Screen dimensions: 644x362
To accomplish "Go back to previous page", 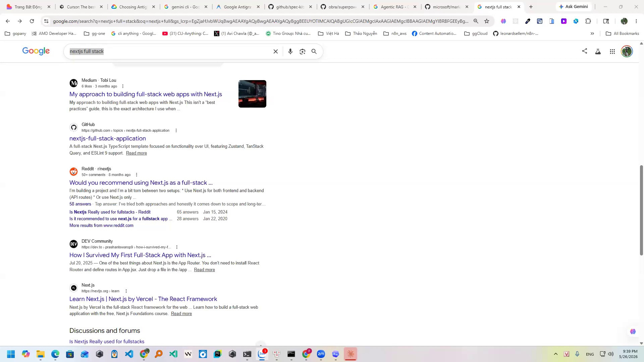I will pyautogui.click(x=8, y=21).
